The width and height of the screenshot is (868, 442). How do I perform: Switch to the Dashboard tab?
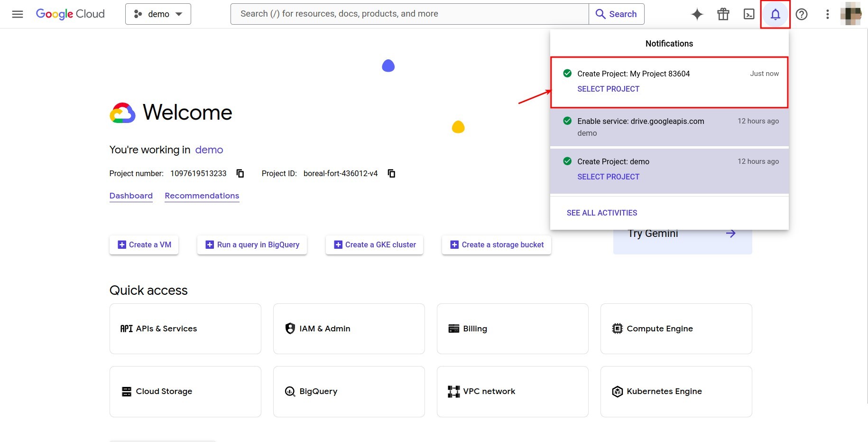click(131, 196)
